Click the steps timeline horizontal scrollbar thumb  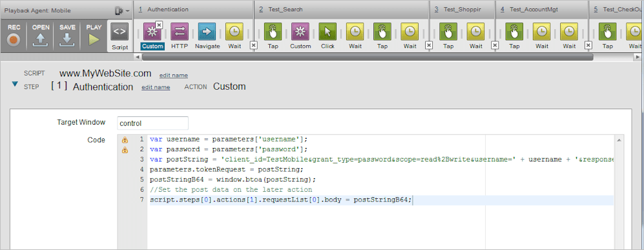(x=368, y=57)
